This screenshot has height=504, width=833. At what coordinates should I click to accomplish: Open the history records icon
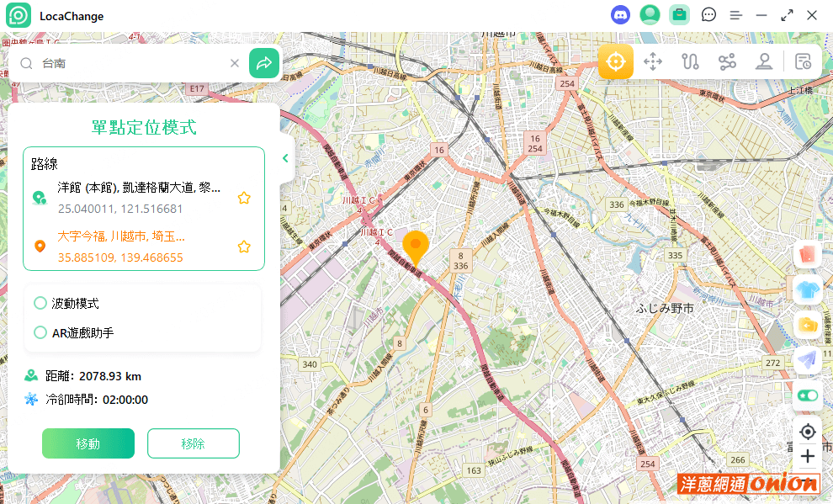click(x=803, y=61)
